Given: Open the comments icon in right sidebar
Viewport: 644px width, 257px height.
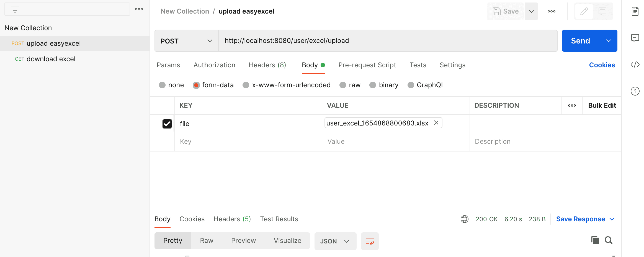Looking at the screenshot, I should click(635, 38).
